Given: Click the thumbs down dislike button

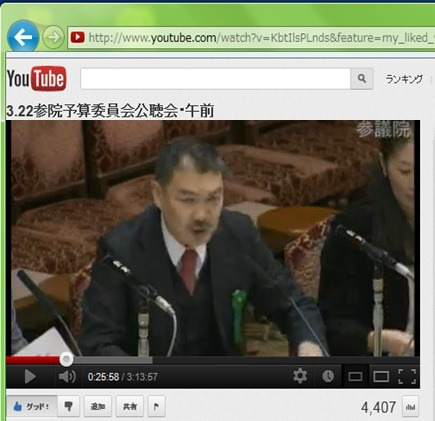Looking at the screenshot, I should (x=69, y=406).
